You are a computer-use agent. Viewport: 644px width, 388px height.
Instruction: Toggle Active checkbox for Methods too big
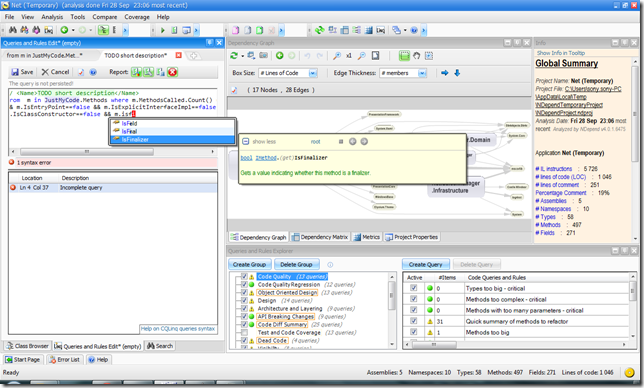pos(414,332)
